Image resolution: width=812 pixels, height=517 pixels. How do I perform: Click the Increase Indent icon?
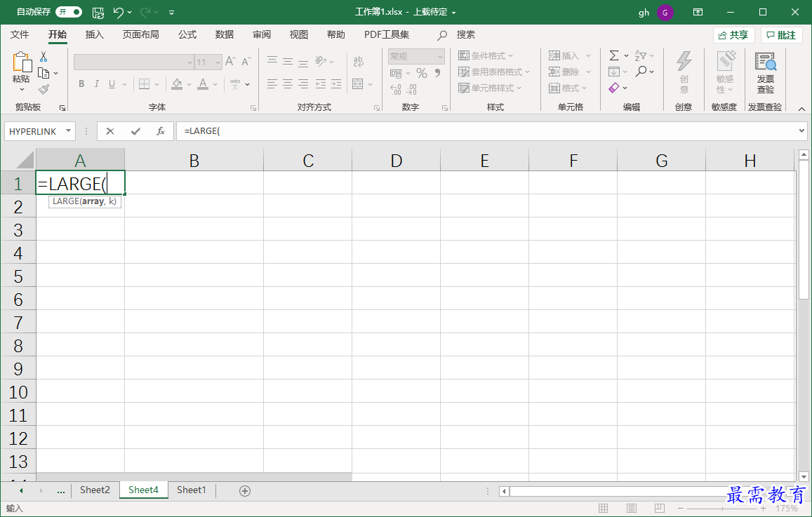click(x=337, y=84)
